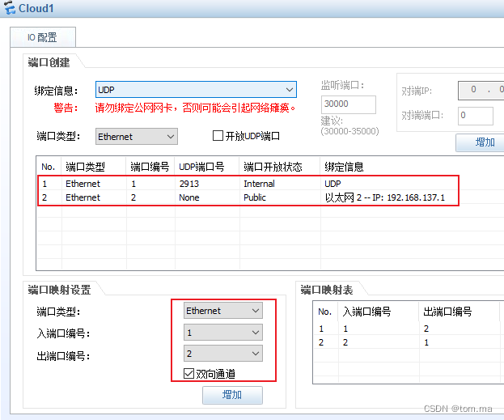Click the Cloud1 window title icon

pos(10,8)
